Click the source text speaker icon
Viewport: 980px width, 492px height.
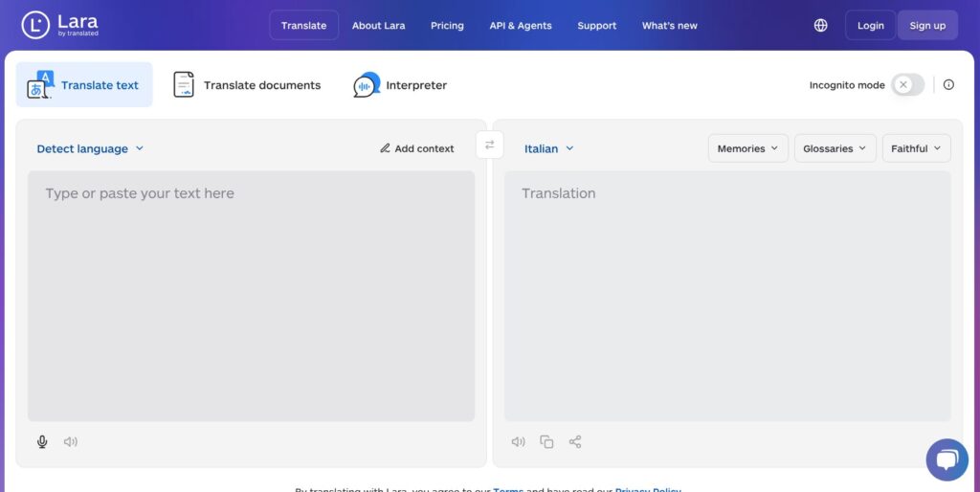71,442
